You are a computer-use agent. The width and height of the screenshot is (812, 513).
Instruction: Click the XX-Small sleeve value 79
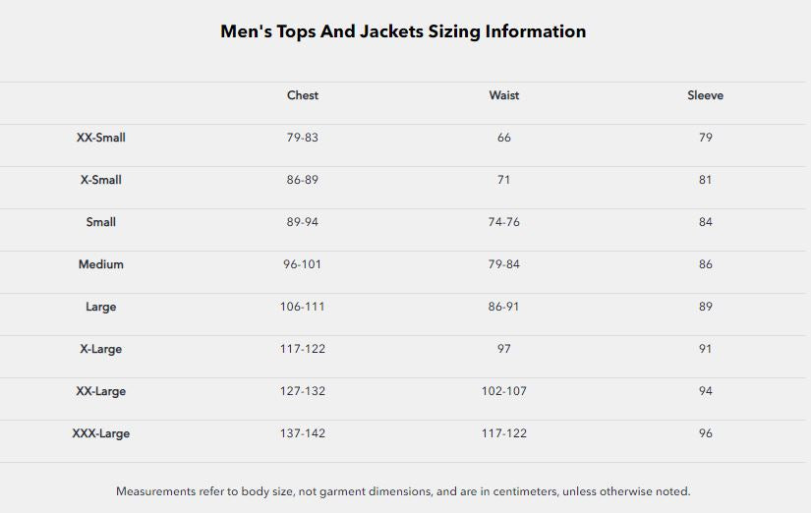click(x=705, y=138)
